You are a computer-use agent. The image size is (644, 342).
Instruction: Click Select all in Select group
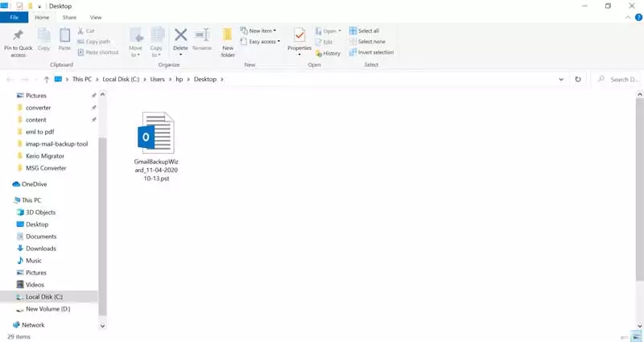coord(368,31)
